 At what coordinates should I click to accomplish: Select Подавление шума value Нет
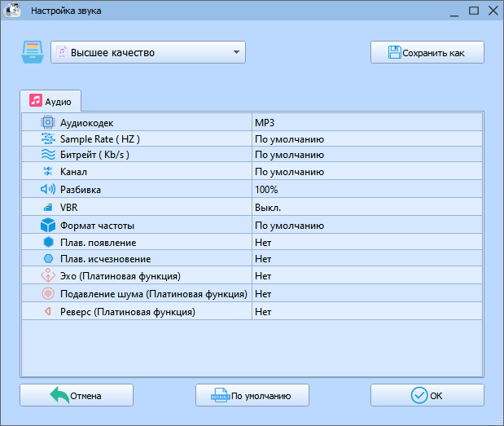(367, 293)
